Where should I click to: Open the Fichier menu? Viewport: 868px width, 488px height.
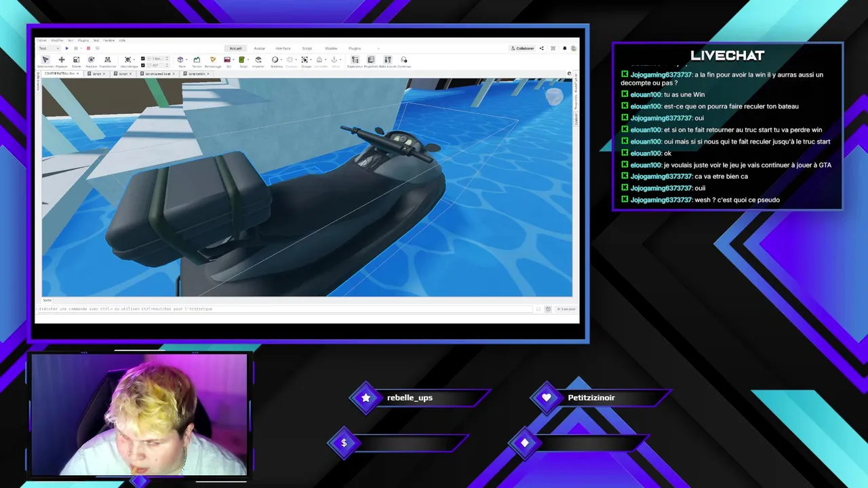point(41,40)
